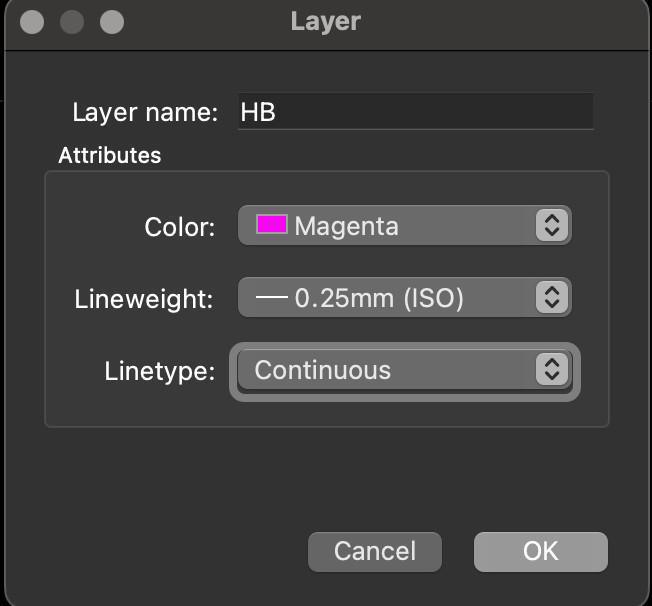Close the Layer dialog window

point(32,22)
